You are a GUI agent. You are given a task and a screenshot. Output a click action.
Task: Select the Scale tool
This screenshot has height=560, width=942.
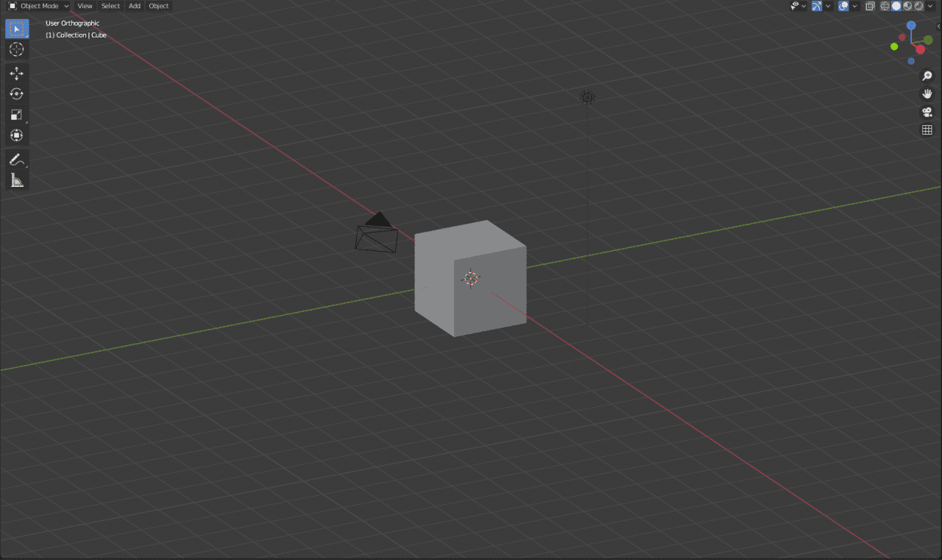tap(16, 114)
